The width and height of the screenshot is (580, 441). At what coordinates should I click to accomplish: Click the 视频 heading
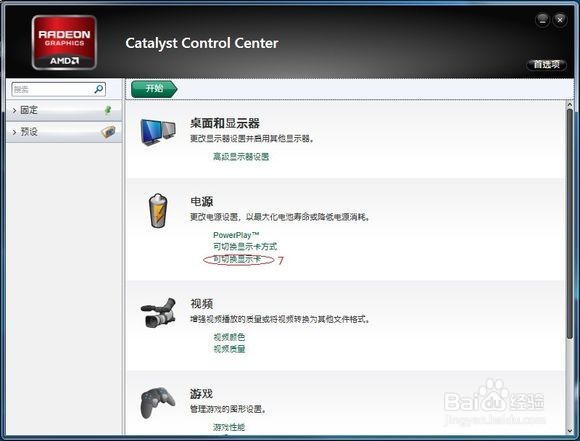tap(202, 304)
